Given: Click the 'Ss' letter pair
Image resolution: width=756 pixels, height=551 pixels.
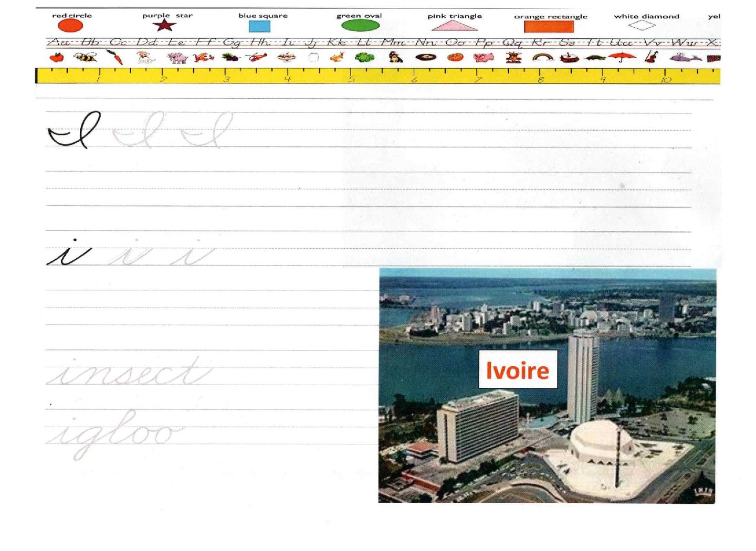Looking at the screenshot, I should point(567,42).
